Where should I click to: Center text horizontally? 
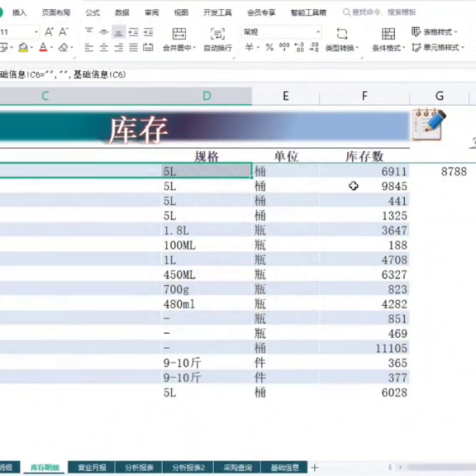click(104, 47)
